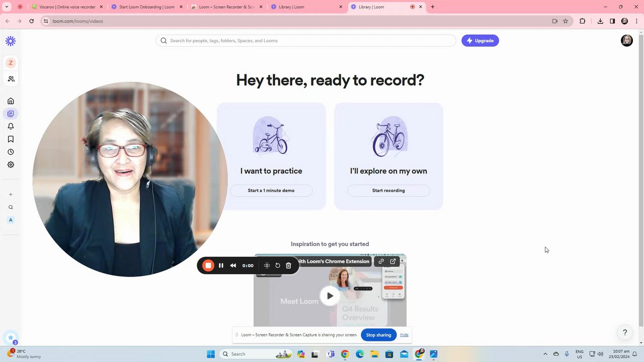Open the A space in sidebar
The height and width of the screenshot is (362, 644).
[11, 220]
